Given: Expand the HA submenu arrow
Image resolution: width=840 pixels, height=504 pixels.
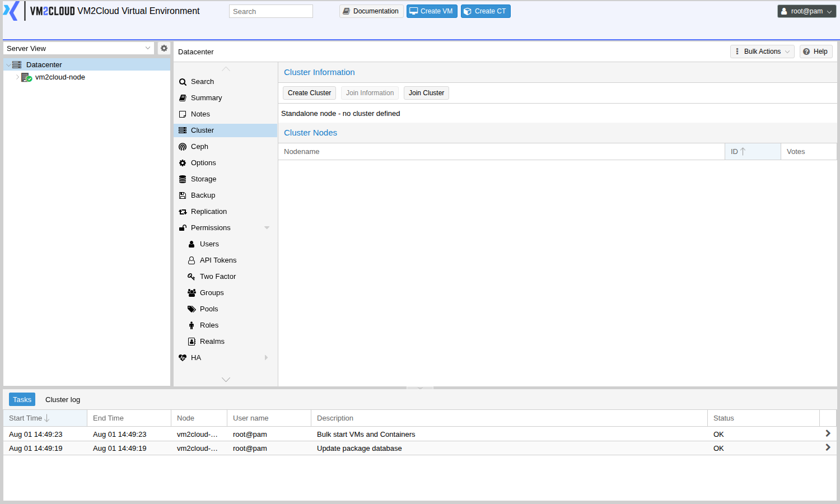Looking at the screenshot, I should [267, 358].
